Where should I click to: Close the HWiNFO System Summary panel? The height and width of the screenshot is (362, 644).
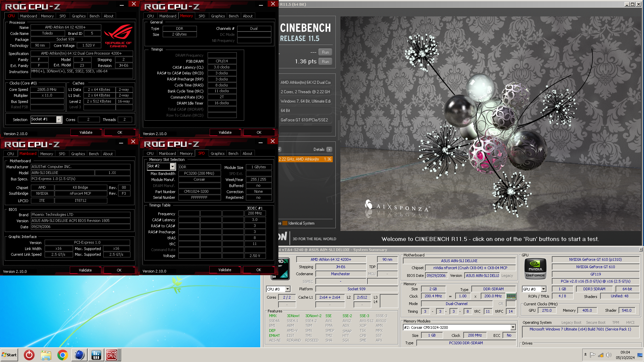[641, 249]
